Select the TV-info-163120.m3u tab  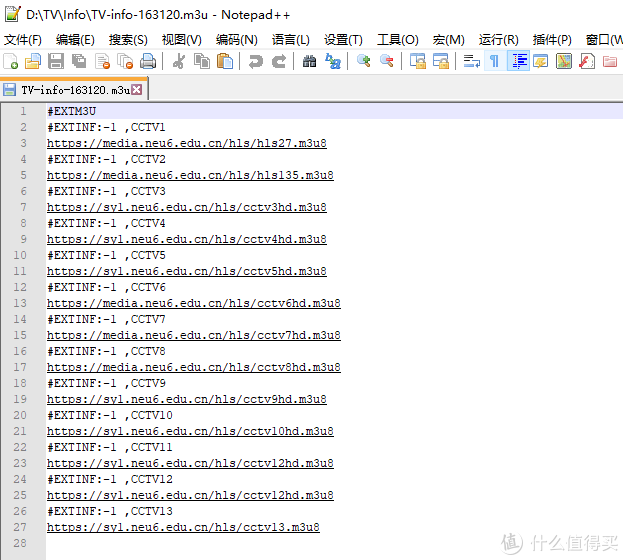tap(74, 90)
